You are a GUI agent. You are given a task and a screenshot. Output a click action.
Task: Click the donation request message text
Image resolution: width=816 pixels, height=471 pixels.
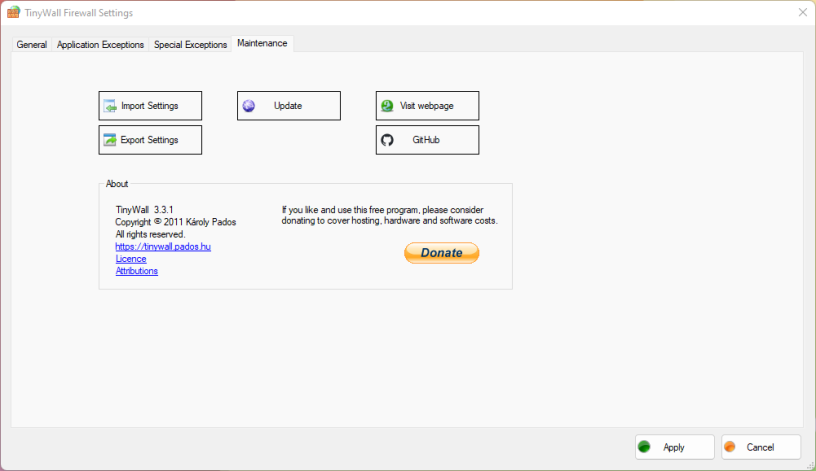click(389, 215)
